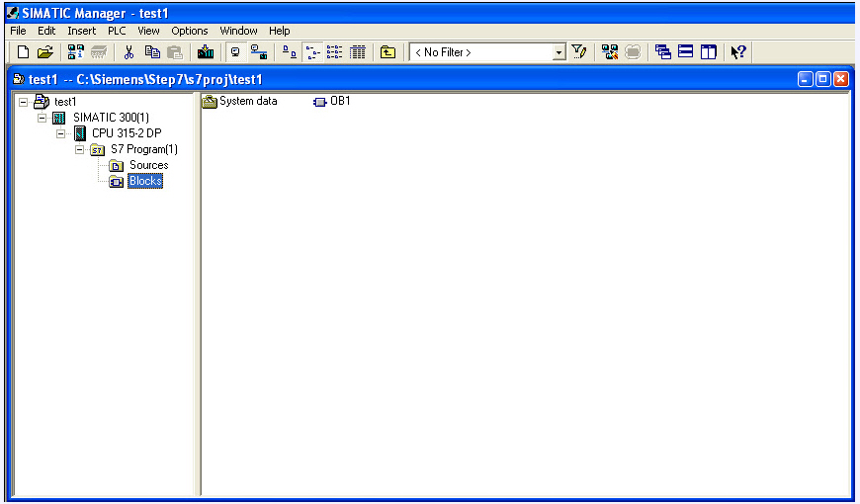Click the Open Project folder icon
860x504 pixels.
tap(44, 52)
